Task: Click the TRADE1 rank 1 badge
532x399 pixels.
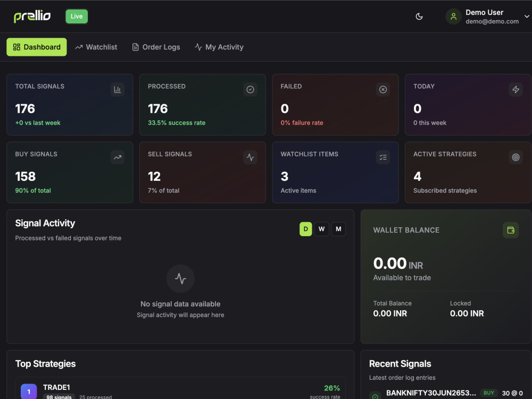Action: [29, 391]
